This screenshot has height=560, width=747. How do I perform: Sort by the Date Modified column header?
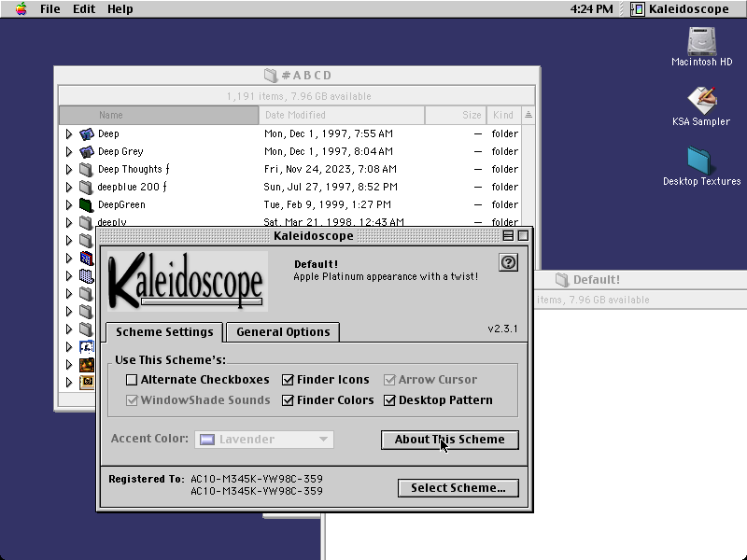342,115
